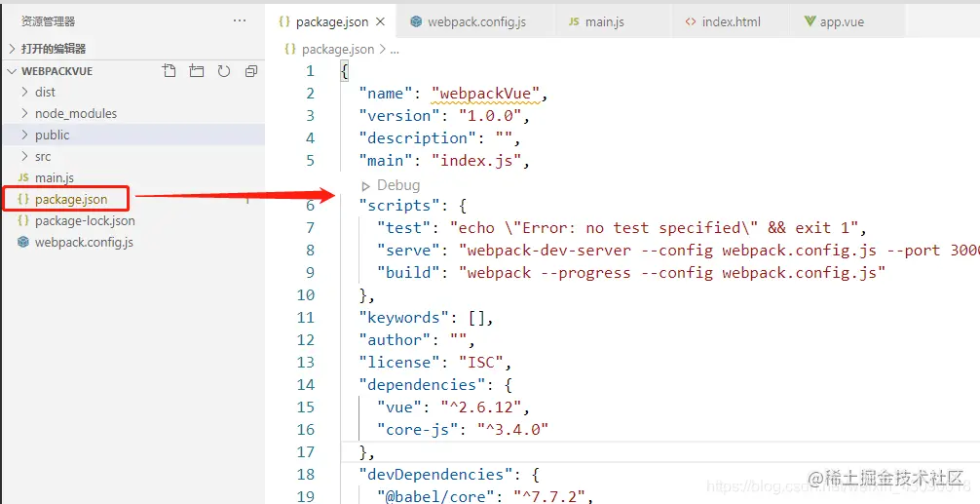Click the "core-js" key on line 16
980x504 pixels.
click(418, 431)
